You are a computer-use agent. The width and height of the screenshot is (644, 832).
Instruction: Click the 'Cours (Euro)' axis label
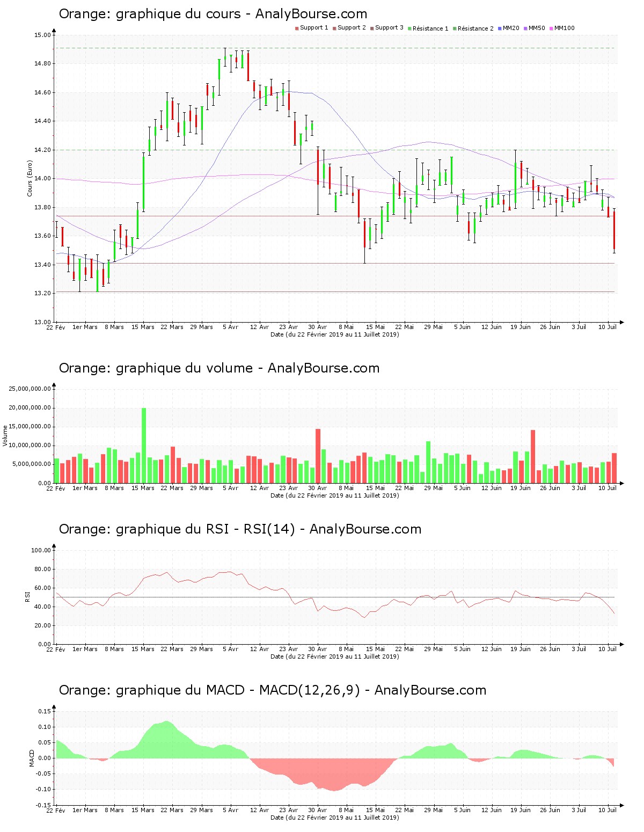point(30,178)
